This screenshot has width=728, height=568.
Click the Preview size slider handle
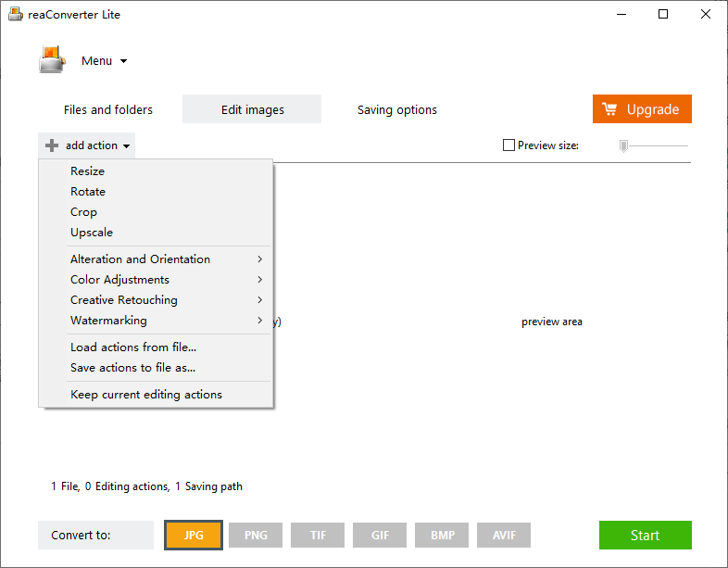pos(623,145)
